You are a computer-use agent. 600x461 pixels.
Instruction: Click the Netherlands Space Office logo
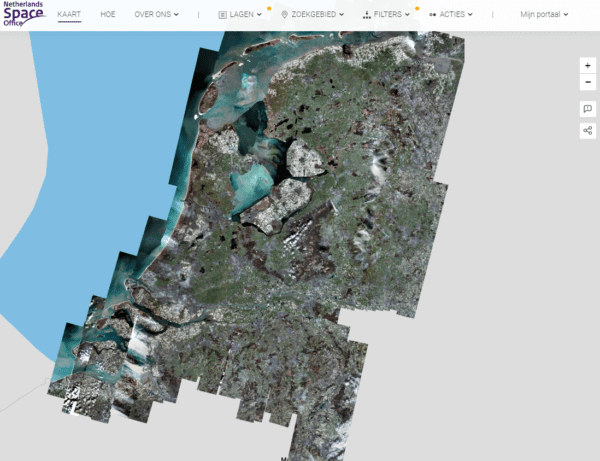click(24, 14)
